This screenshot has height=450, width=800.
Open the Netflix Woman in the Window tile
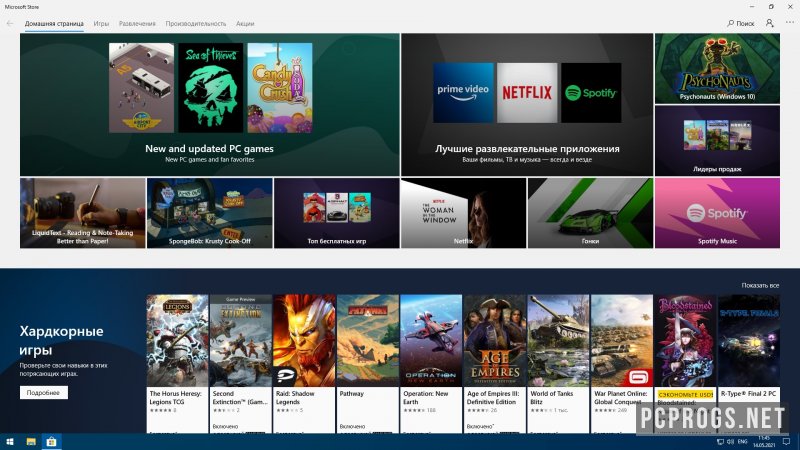point(463,213)
